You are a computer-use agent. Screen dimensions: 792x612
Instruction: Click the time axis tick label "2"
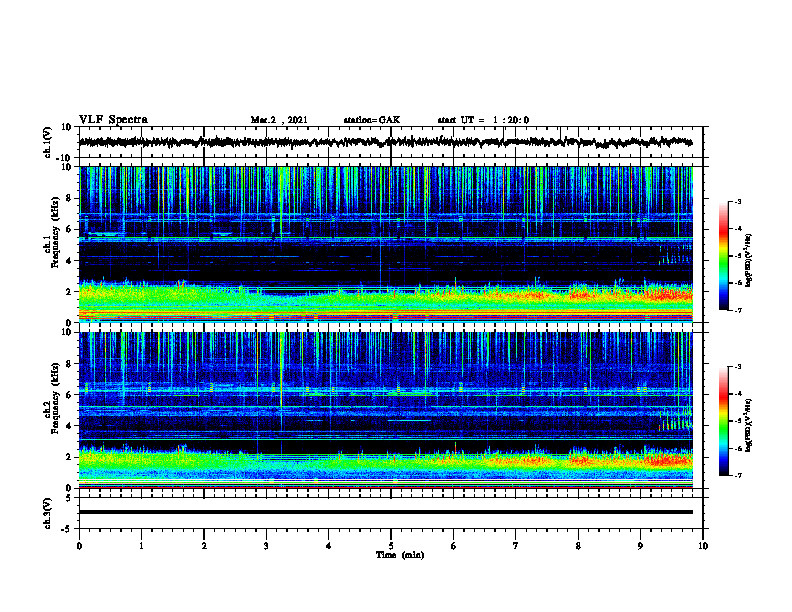click(204, 546)
